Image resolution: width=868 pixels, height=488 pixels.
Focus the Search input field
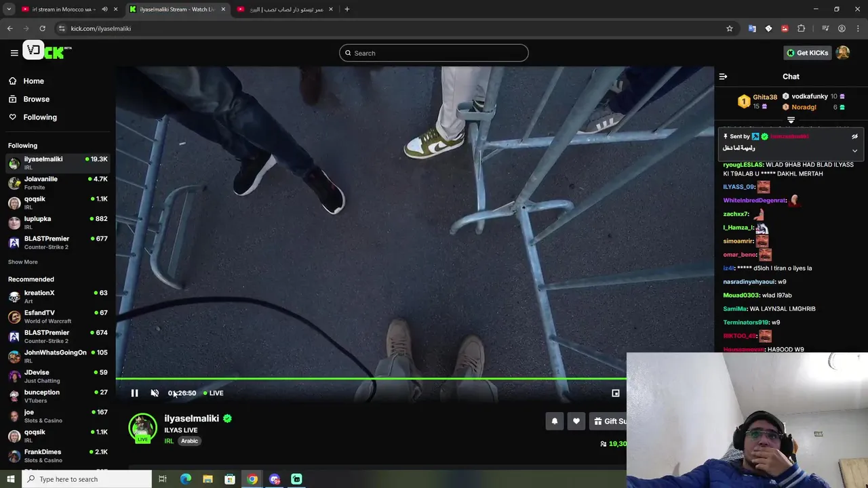tap(434, 53)
